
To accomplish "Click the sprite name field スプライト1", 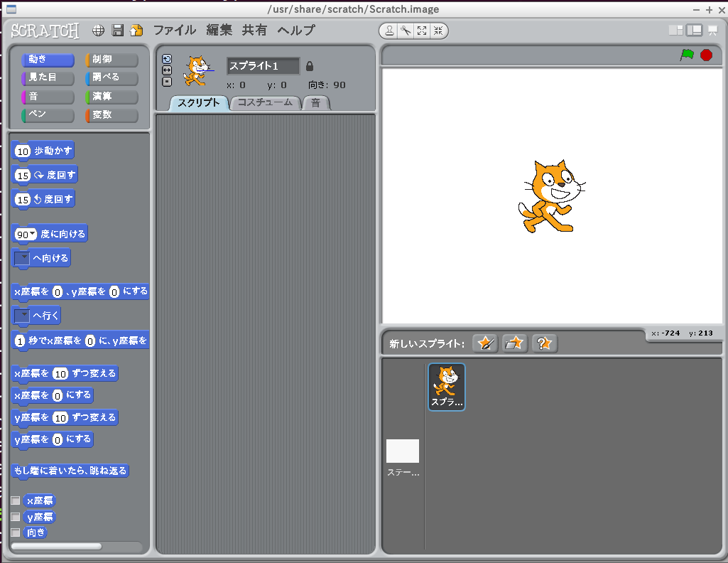I will [263, 66].
